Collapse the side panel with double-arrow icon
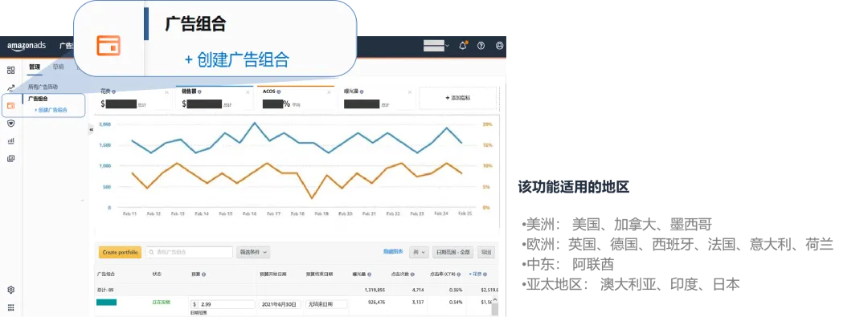 [92, 129]
